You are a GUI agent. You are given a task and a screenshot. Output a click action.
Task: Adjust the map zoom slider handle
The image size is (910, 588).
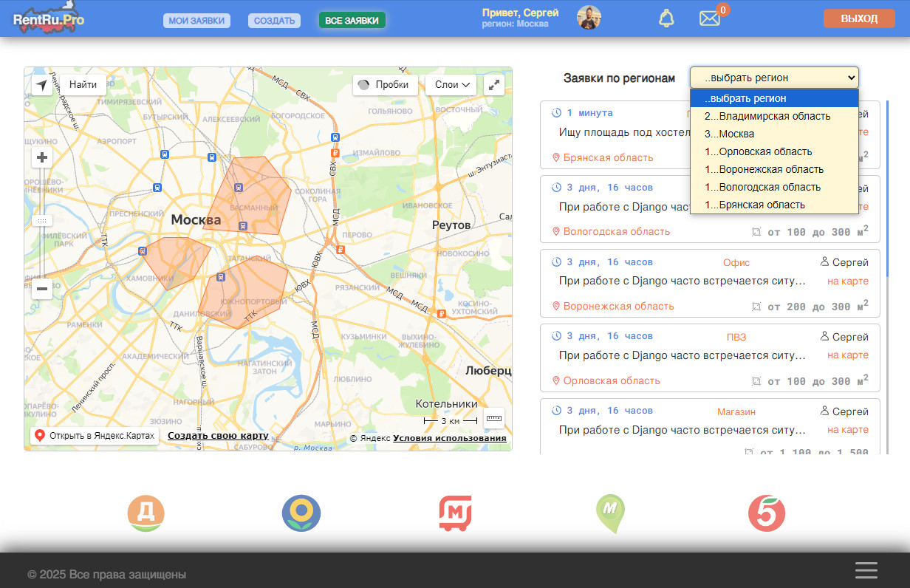[42, 220]
